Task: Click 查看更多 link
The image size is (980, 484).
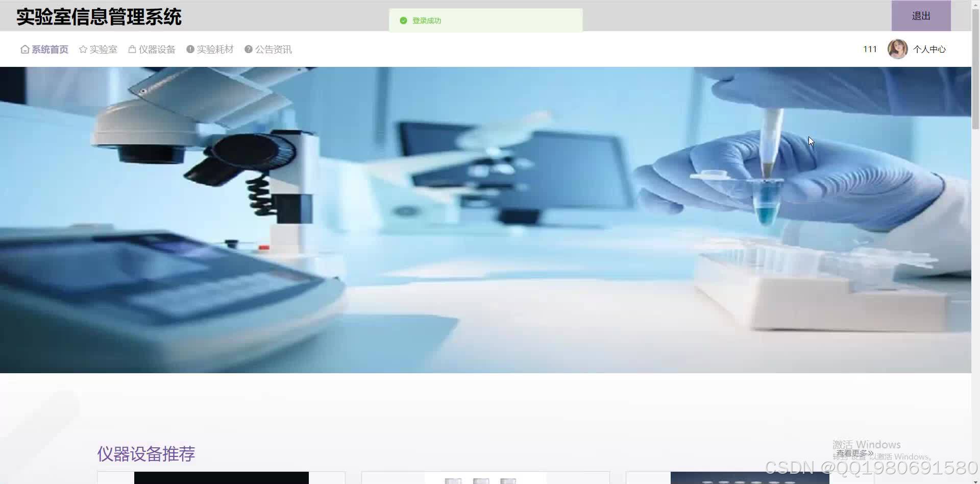Action: coord(854,453)
